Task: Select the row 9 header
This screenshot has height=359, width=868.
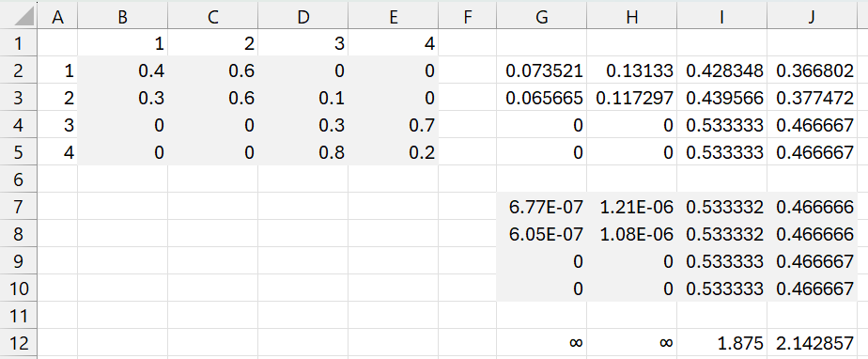Action: [x=18, y=260]
